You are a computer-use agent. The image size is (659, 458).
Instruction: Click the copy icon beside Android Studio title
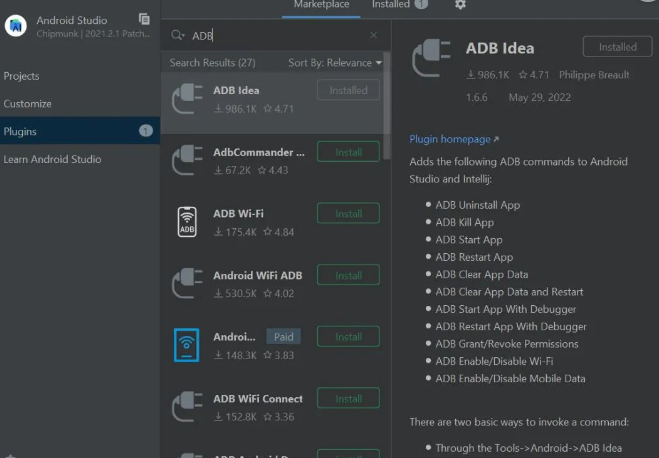pos(144,19)
